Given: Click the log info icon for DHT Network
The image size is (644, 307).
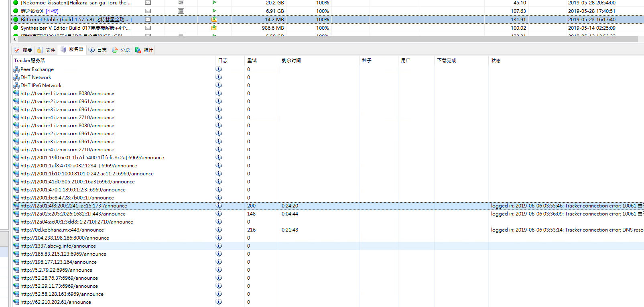Looking at the screenshot, I should (x=219, y=77).
